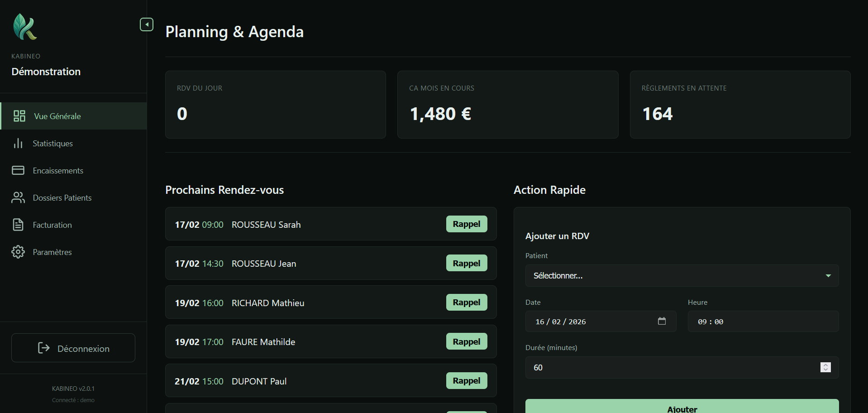Navigate to Dossiers Patients
This screenshot has width=868, height=413.
pyautogui.click(x=62, y=197)
